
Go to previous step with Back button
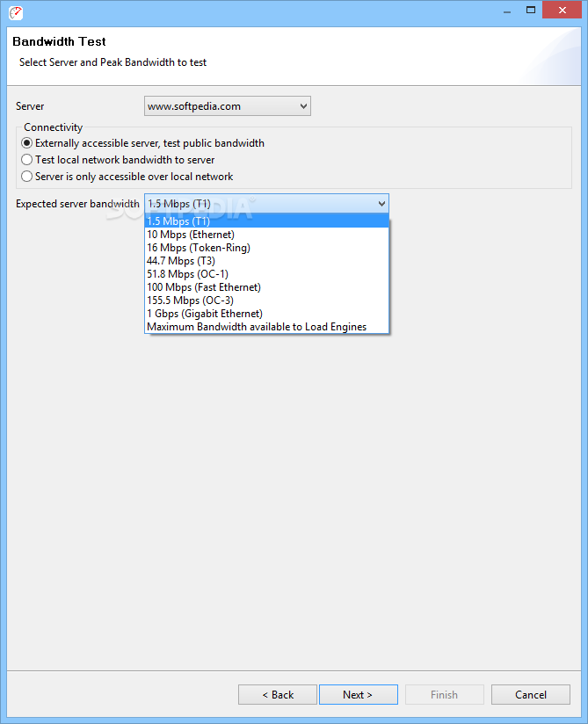278,694
